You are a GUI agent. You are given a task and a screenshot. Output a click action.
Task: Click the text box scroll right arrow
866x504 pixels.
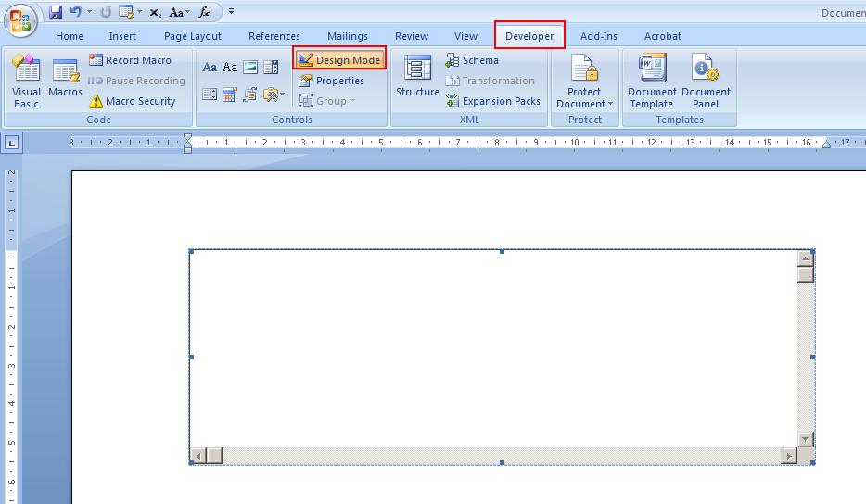click(x=789, y=456)
